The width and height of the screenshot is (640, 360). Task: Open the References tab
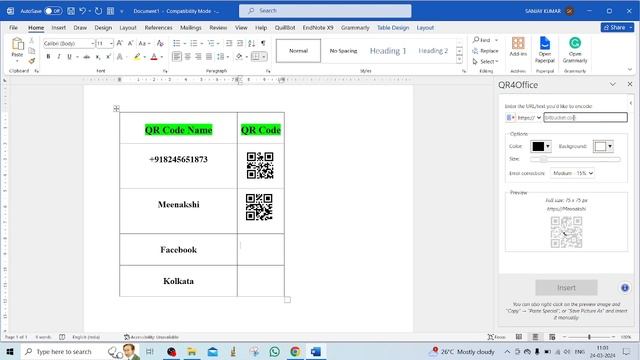pos(158,28)
